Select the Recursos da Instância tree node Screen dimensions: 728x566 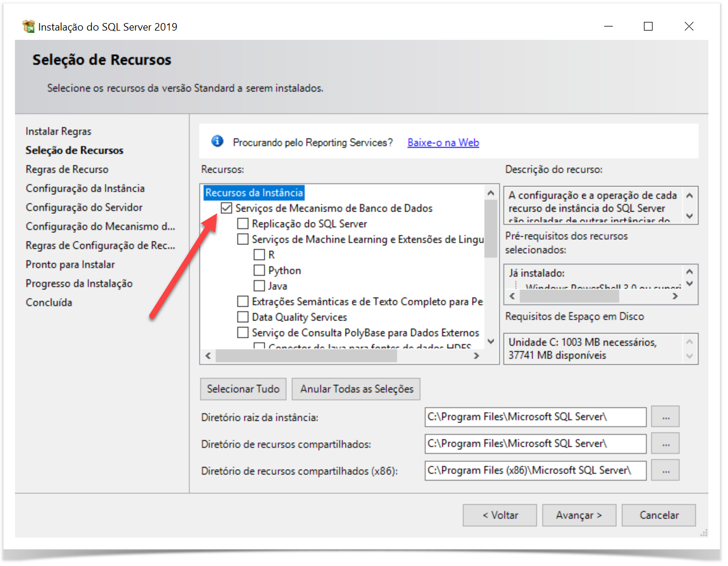click(x=254, y=193)
